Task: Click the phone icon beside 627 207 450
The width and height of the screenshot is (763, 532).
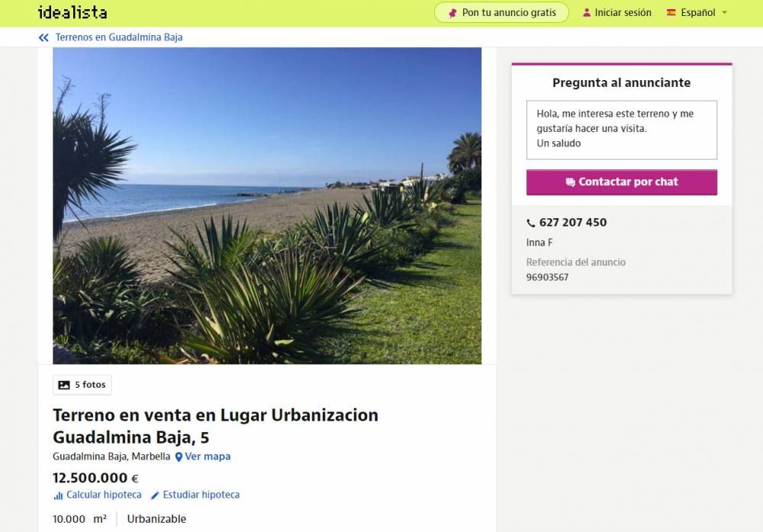Action: [531, 223]
